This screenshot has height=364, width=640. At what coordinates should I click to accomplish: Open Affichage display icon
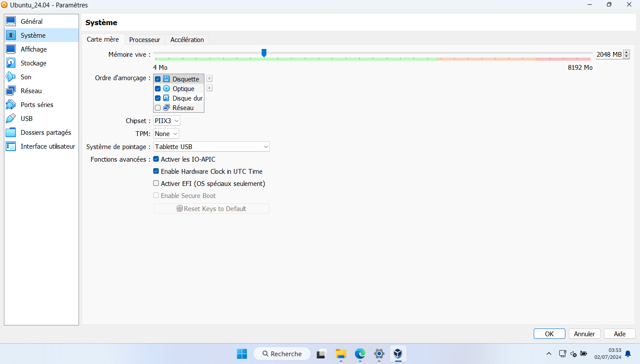tap(11, 49)
